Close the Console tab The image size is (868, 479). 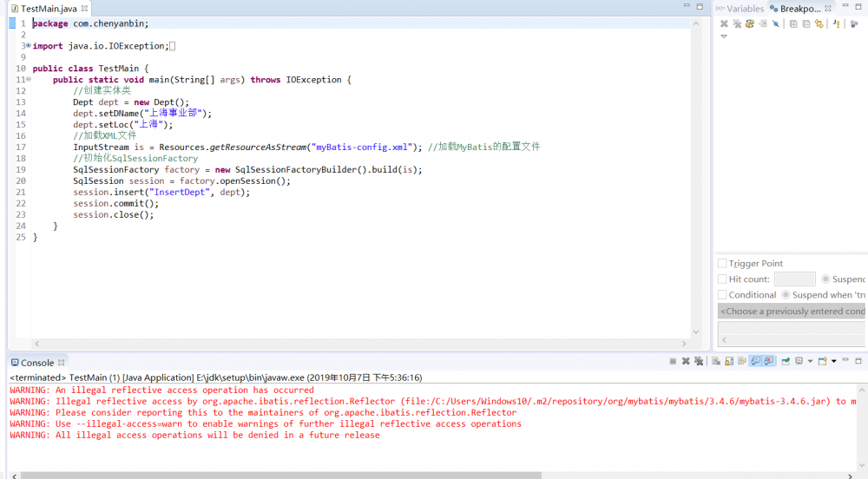click(x=62, y=363)
